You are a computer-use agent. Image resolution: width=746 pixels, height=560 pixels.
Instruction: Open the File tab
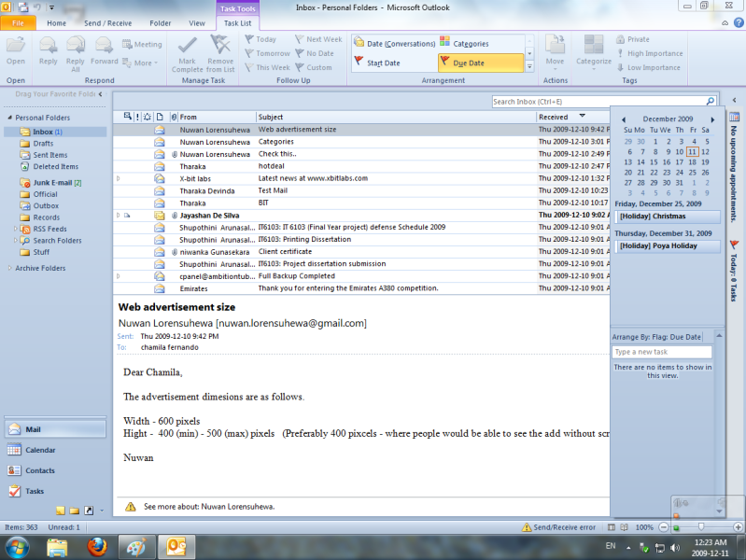[x=18, y=22]
